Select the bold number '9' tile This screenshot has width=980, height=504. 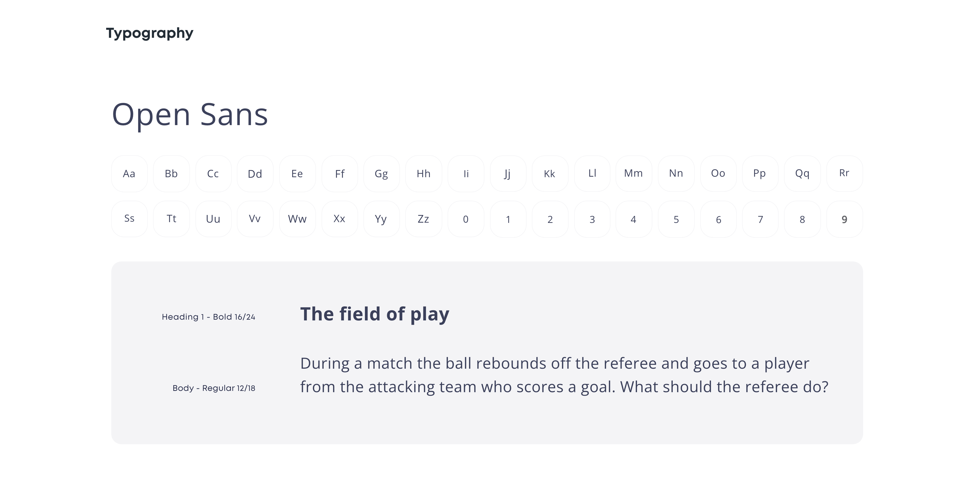[x=844, y=219]
